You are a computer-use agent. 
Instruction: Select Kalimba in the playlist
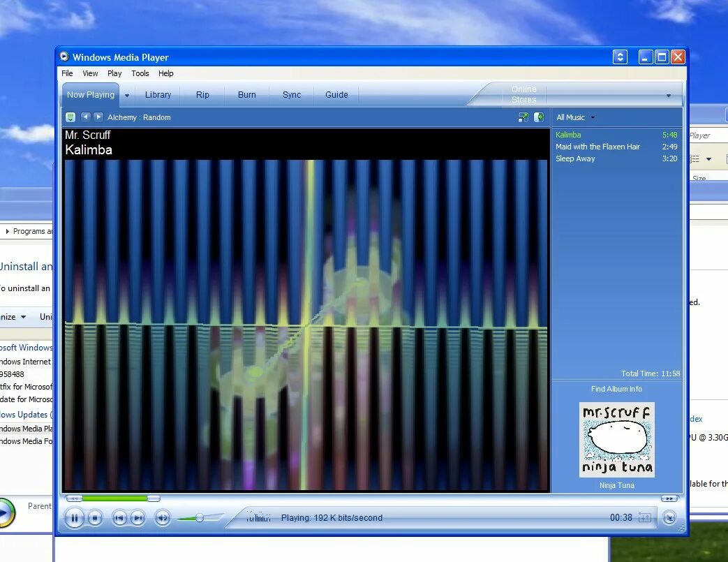coord(616,135)
